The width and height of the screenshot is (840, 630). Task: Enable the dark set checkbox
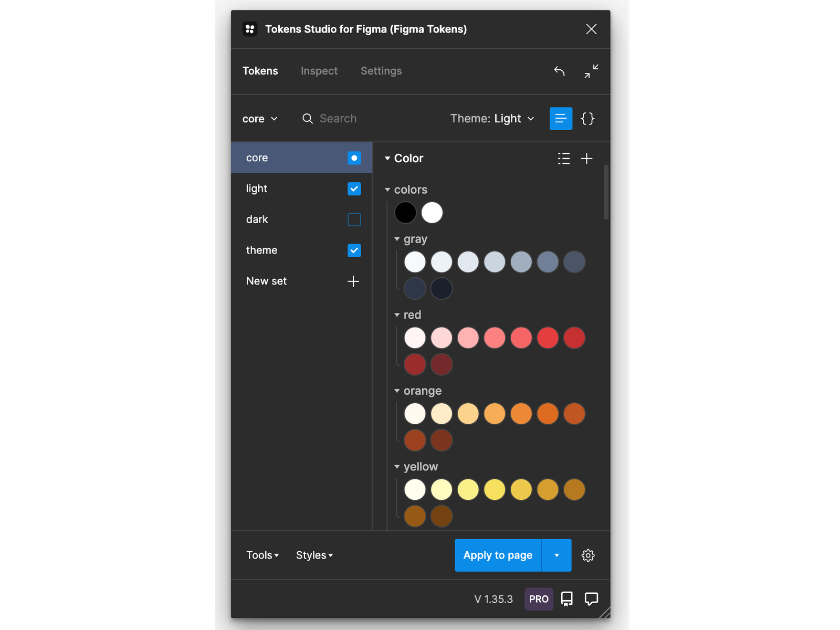[x=354, y=219]
